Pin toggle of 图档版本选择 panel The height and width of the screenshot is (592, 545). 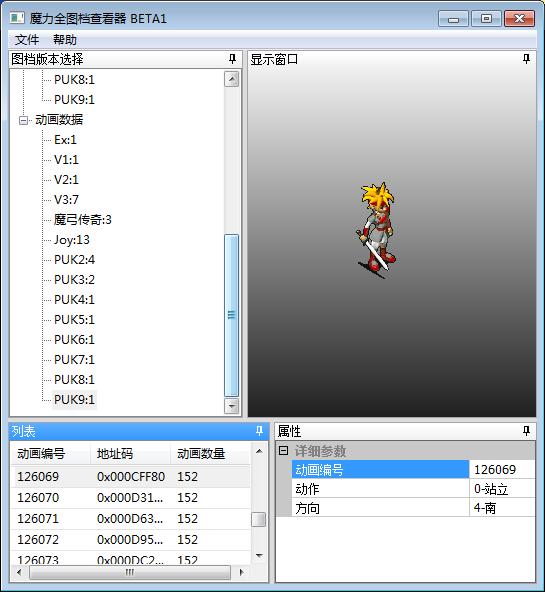[x=232, y=59]
